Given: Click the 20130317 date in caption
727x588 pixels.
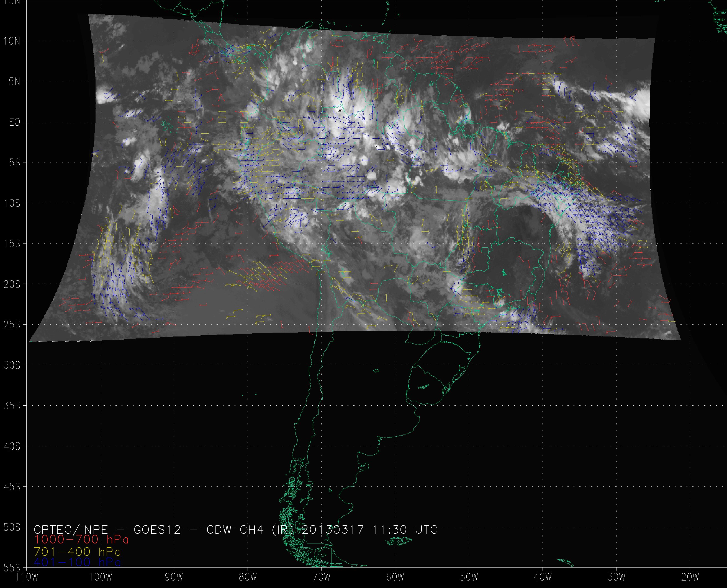Looking at the screenshot, I should (x=333, y=529).
